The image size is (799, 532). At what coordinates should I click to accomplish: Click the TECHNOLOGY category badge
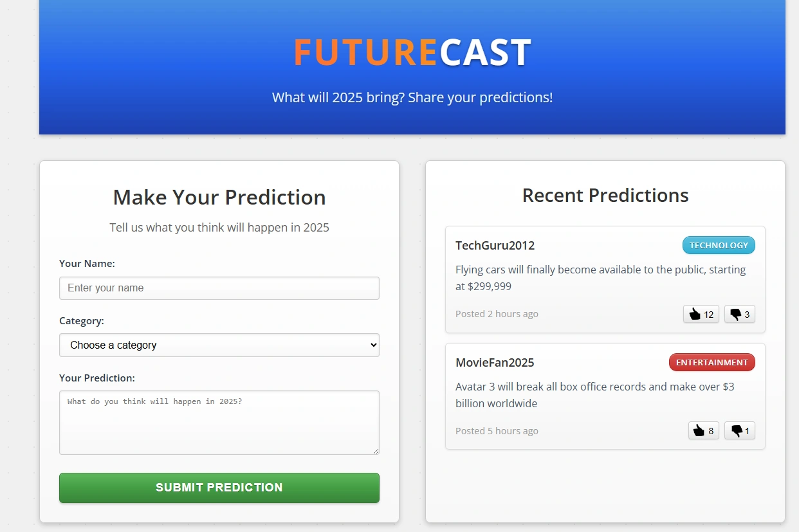click(x=719, y=245)
